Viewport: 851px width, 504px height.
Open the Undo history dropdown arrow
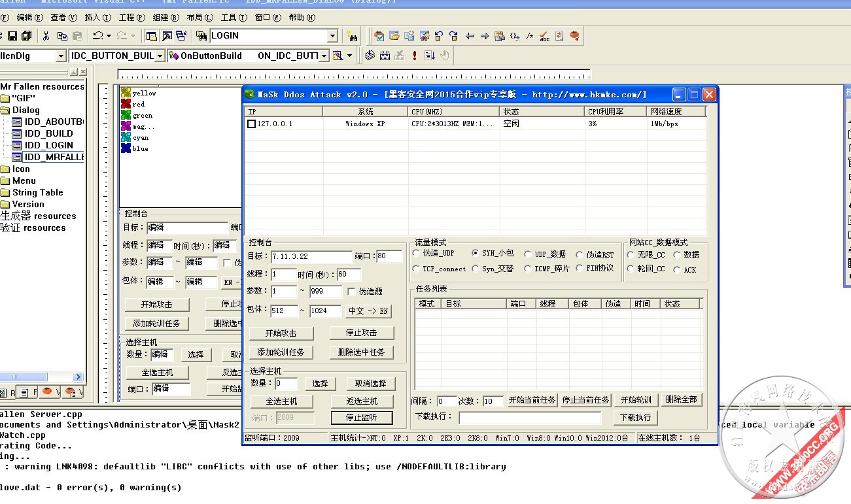click(109, 36)
